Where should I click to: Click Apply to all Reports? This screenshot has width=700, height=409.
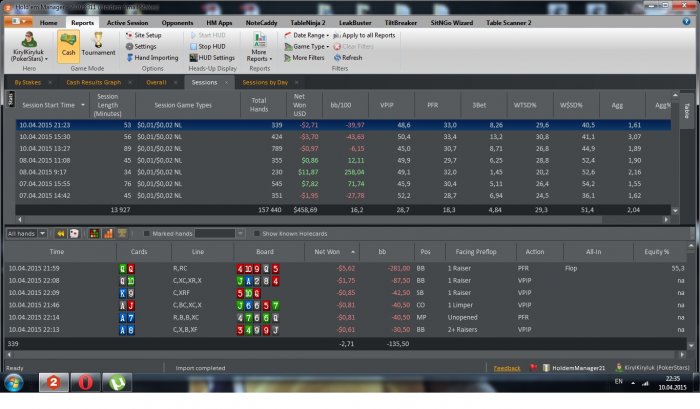pos(364,35)
